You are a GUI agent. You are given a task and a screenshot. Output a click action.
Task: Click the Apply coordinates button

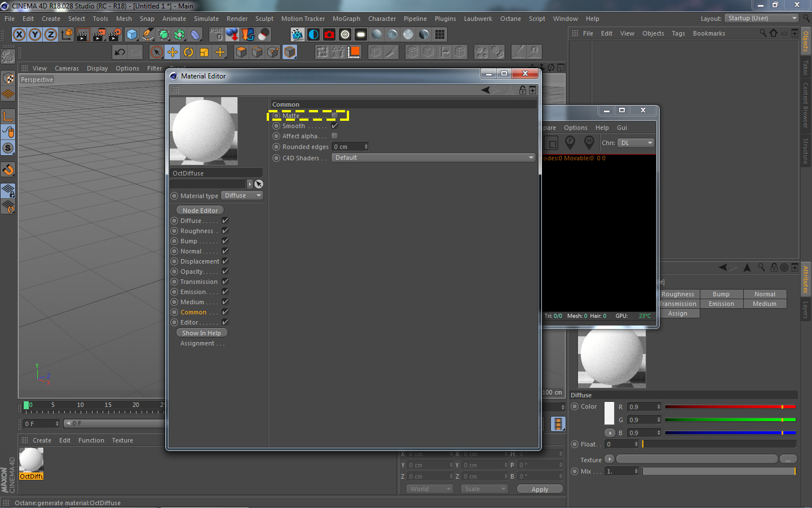pos(540,489)
